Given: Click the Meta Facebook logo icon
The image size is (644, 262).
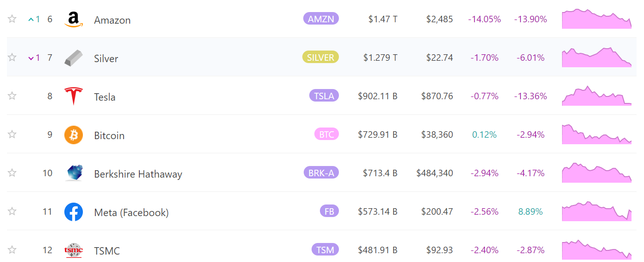Looking at the screenshot, I should [73, 212].
